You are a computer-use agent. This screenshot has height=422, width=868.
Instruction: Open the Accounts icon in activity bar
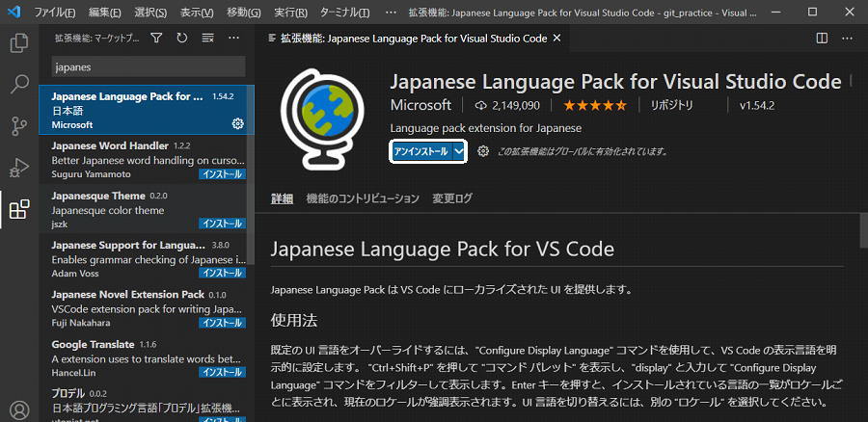click(x=19, y=409)
